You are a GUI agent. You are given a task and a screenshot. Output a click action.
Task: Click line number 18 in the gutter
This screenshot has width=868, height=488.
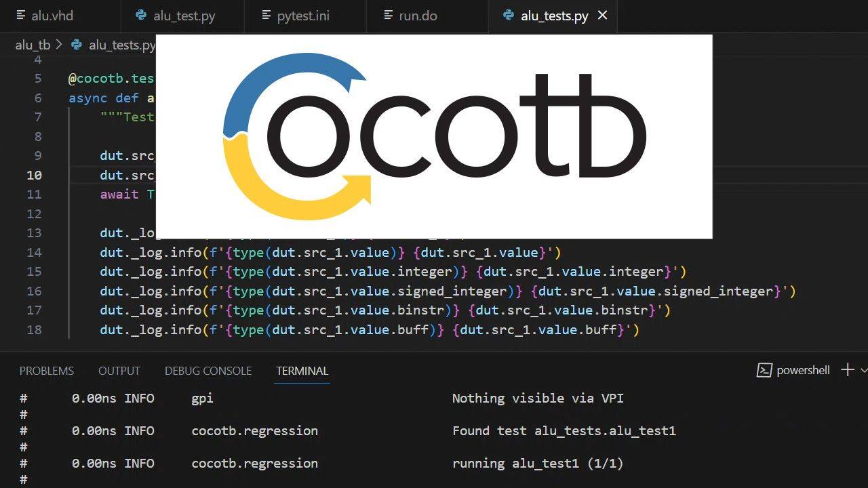pos(34,329)
